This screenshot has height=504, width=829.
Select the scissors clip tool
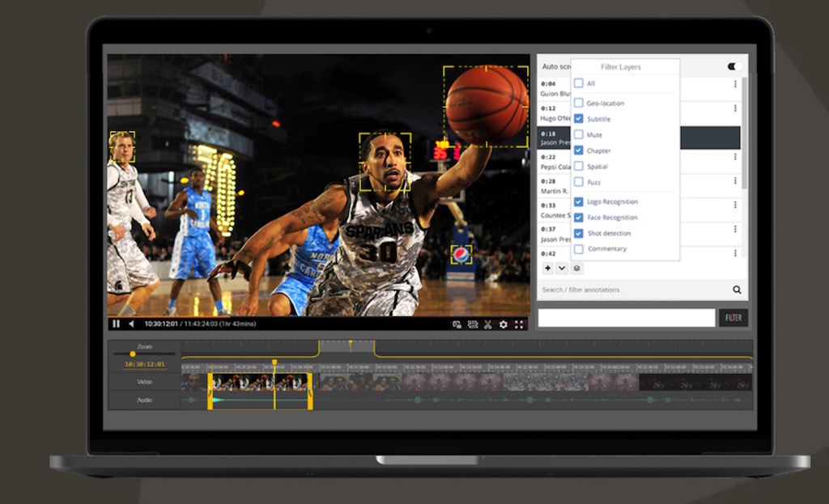point(488,324)
